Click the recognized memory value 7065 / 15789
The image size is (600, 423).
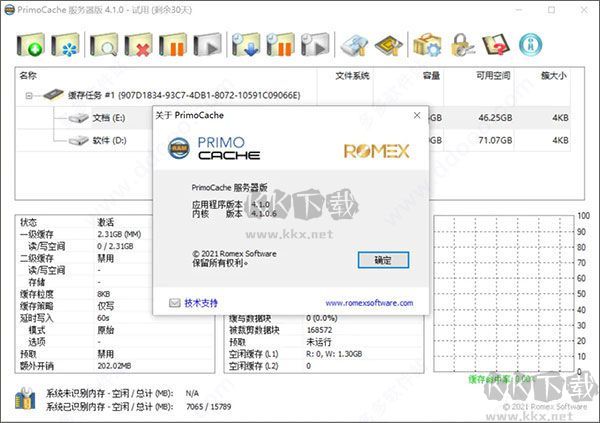(209, 407)
